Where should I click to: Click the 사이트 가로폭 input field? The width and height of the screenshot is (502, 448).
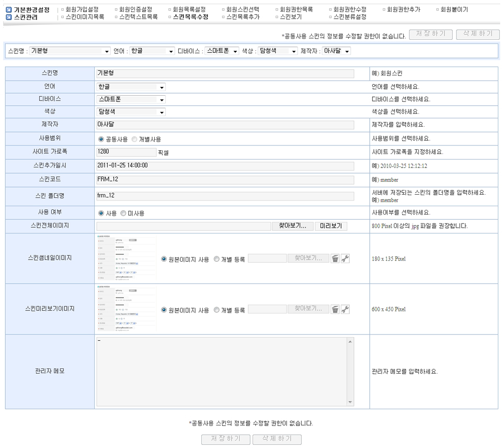pos(126,152)
